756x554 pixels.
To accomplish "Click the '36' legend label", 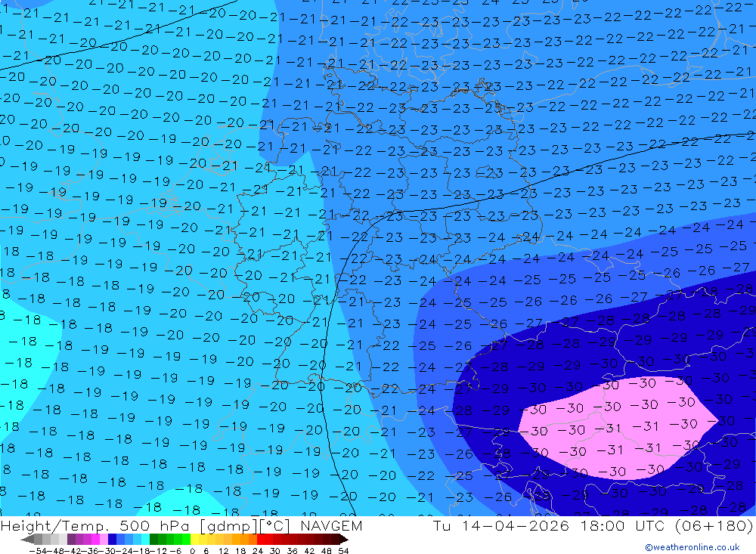I will pos(292,551).
